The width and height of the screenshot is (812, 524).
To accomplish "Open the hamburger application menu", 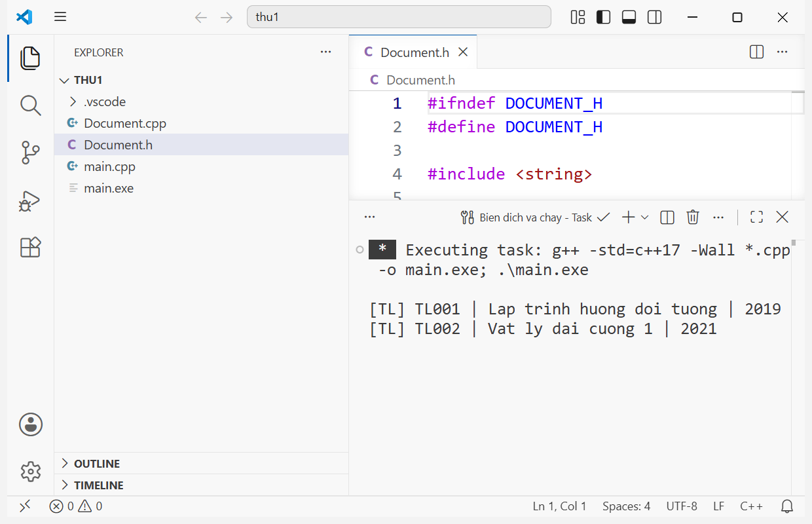I will pos(60,17).
